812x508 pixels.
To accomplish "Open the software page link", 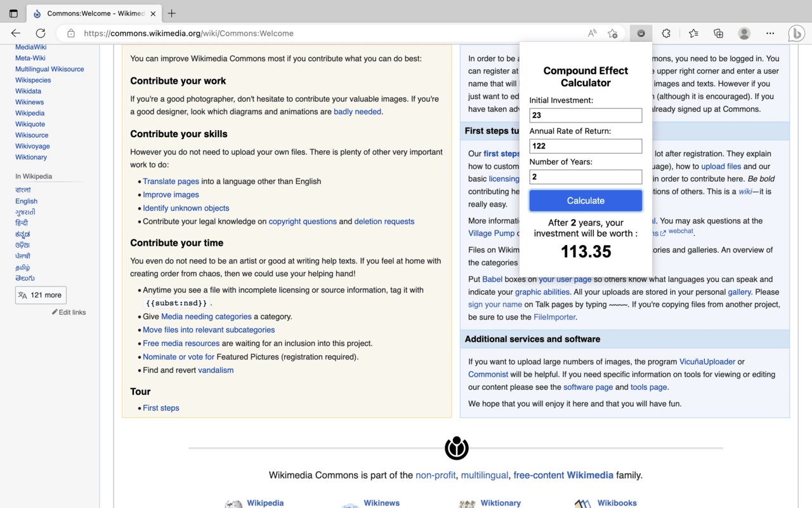I will coord(588,387).
